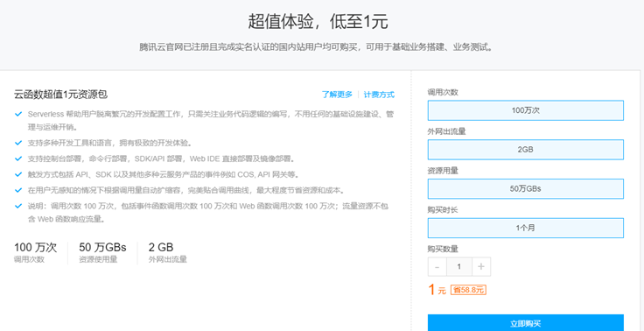Click the 外网出流量 label above 2GB

click(446, 131)
